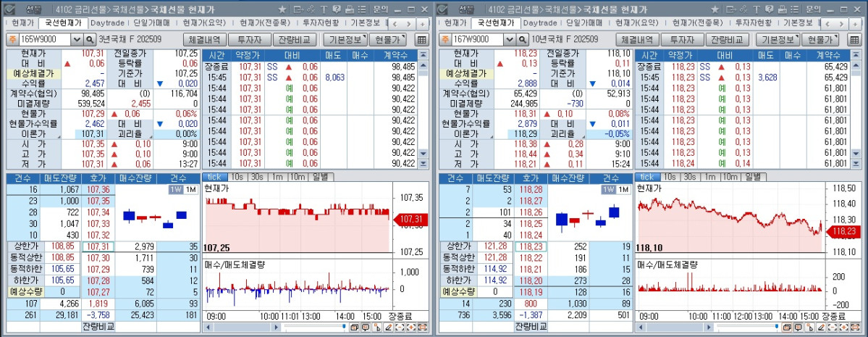The image size is (868, 337).
Task: Add a new tab with plus in left window
Action: 422,24
